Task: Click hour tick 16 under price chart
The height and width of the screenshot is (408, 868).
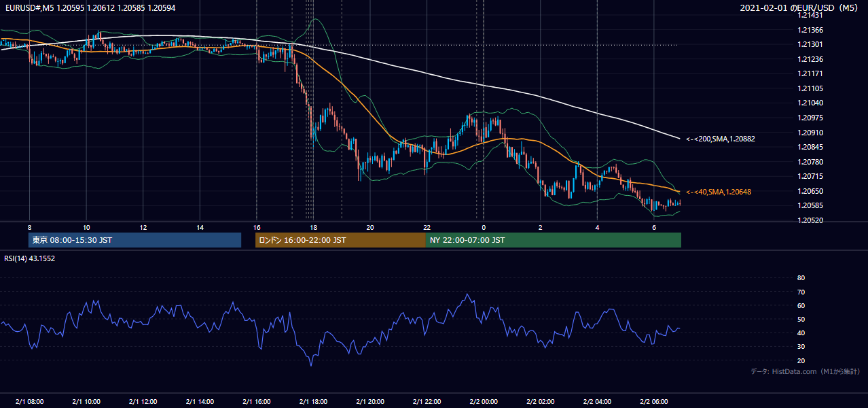Action: 257,227
